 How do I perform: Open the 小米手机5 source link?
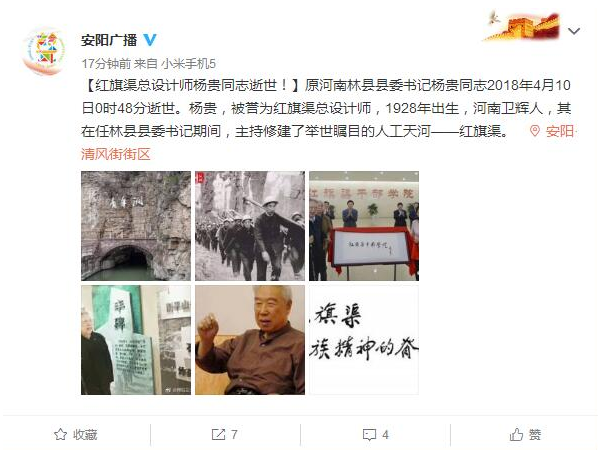[188, 63]
